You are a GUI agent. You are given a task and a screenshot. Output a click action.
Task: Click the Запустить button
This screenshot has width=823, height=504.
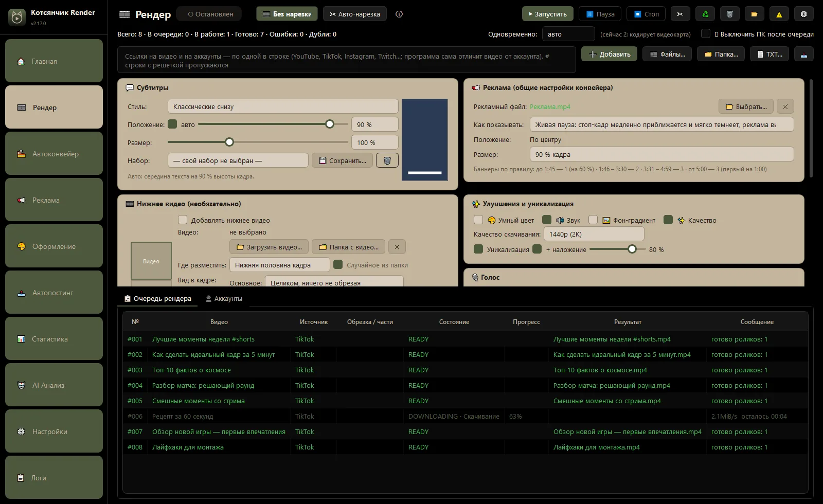548,14
